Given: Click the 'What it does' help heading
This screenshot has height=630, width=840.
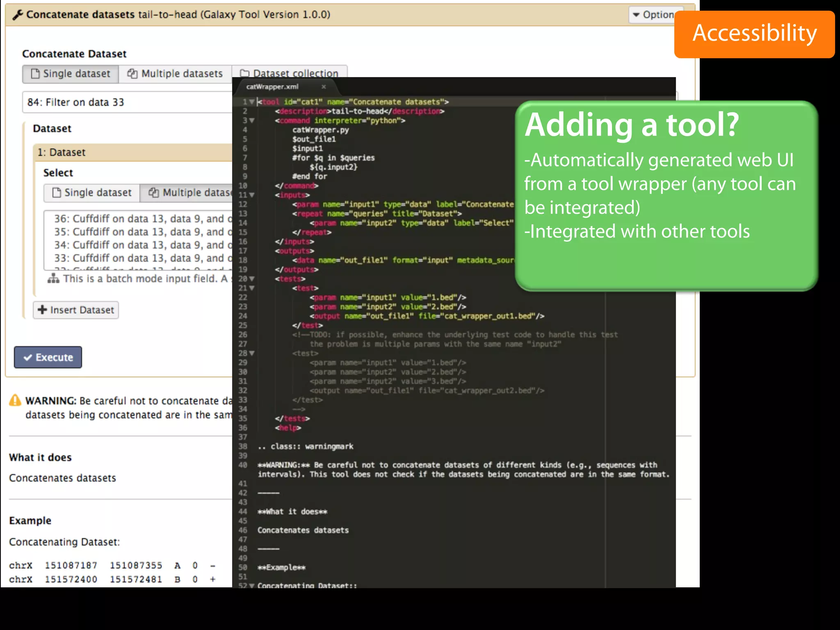Looking at the screenshot, I should (40, 458).
